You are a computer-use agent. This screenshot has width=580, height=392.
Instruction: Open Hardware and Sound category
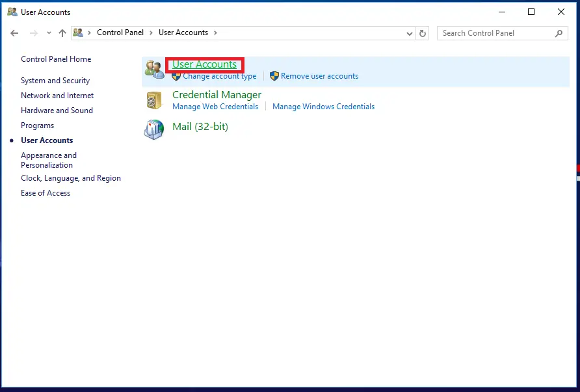click(x=57, y=111)
